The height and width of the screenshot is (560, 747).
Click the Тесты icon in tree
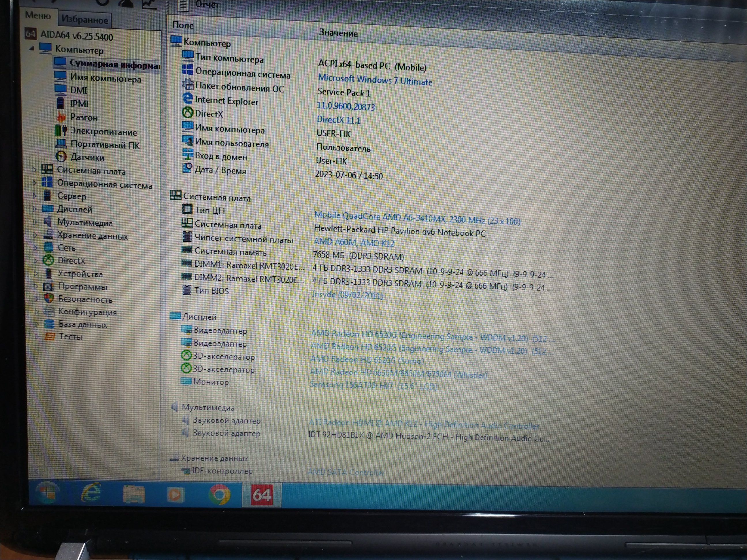(x=50, y=336)
